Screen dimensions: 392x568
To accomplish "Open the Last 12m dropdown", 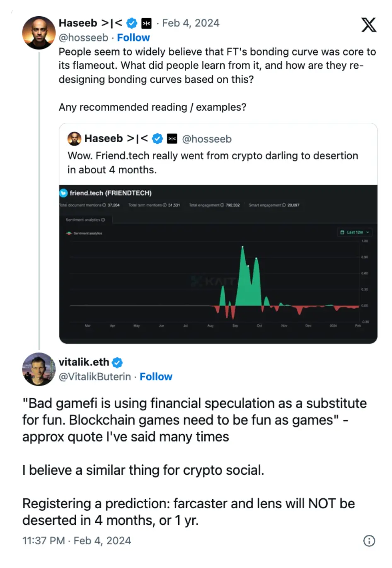I will click(x=355, y=232).
